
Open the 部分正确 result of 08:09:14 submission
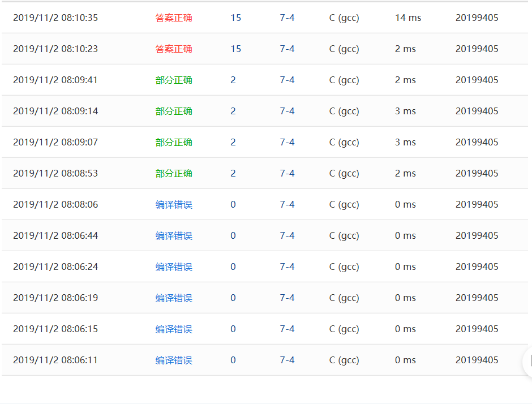pyautogui.click(x=174, y=111)
